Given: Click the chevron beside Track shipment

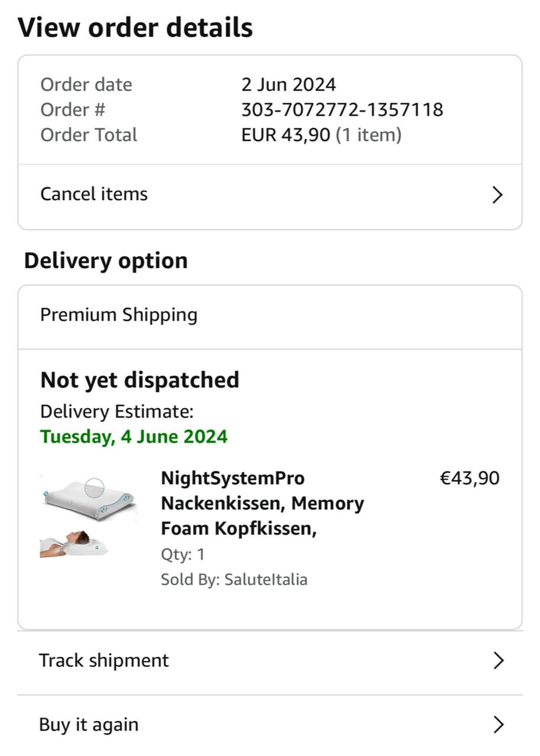Looking at the screenshot, I should coord(498,660).
